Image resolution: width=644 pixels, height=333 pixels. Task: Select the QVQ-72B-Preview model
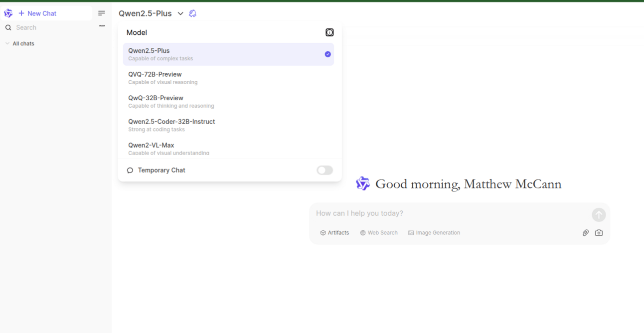click(x=228, y=78)
